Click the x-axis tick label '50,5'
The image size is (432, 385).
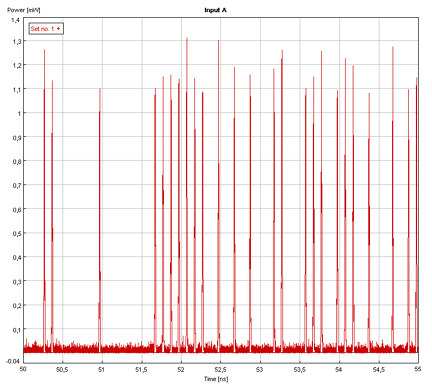click(62, 369)
